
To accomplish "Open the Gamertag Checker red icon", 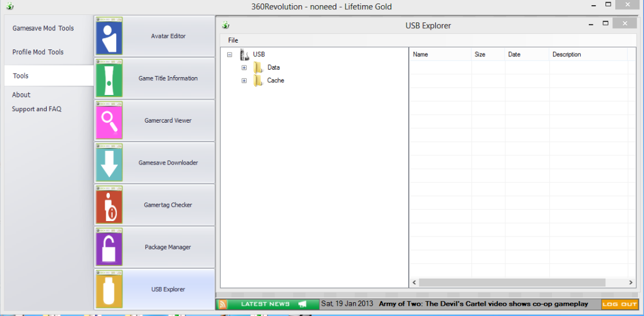I will (x=109, y=205).
